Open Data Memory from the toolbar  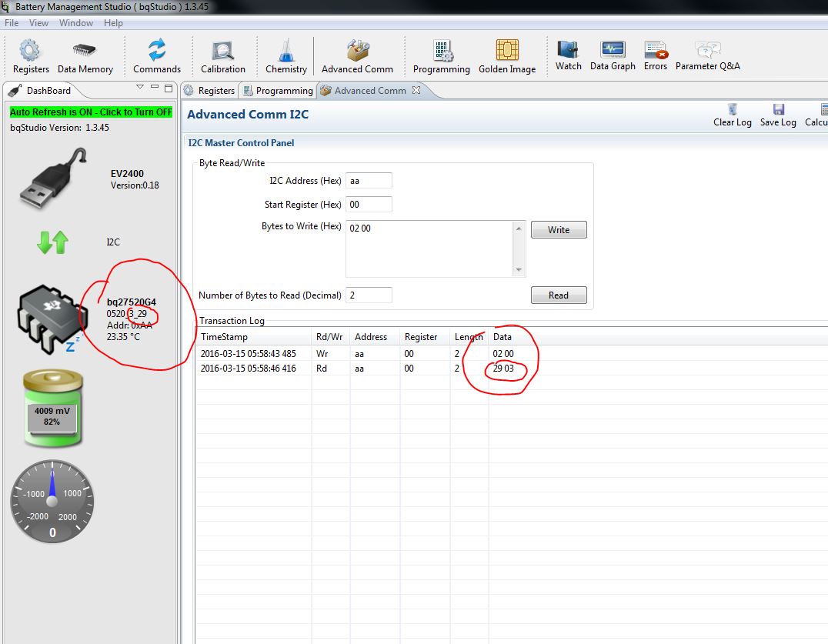[x=85, y=56]
